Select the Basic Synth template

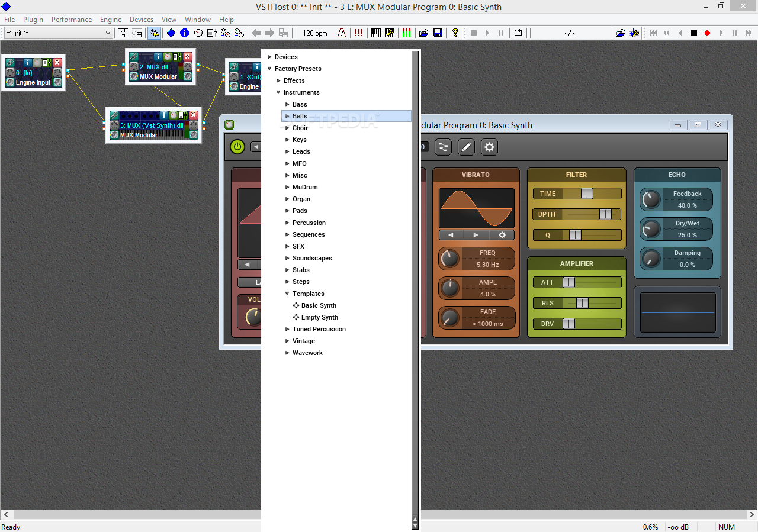click(x=319, y=305)
